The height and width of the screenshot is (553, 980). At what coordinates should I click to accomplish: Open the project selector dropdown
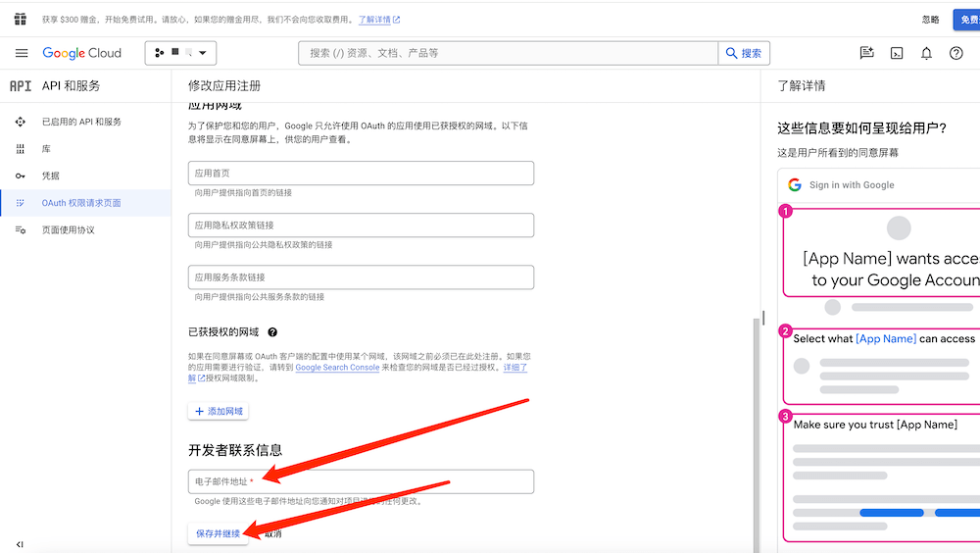pos(181,53)
